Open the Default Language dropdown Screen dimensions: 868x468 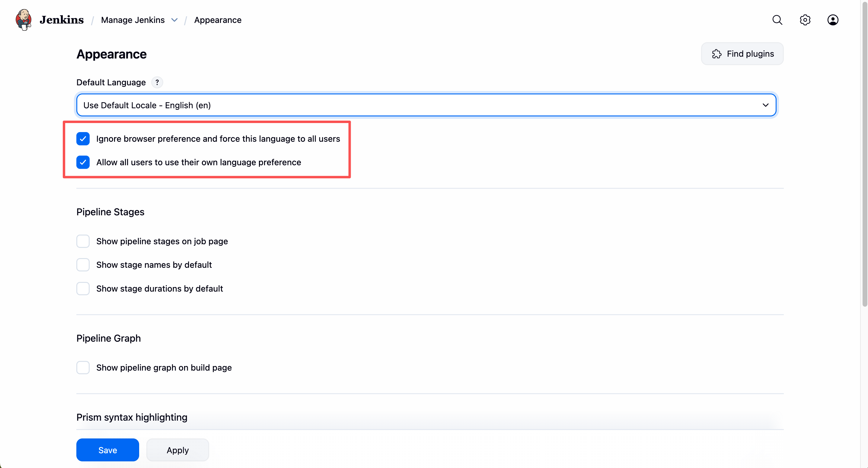point(426,105)
